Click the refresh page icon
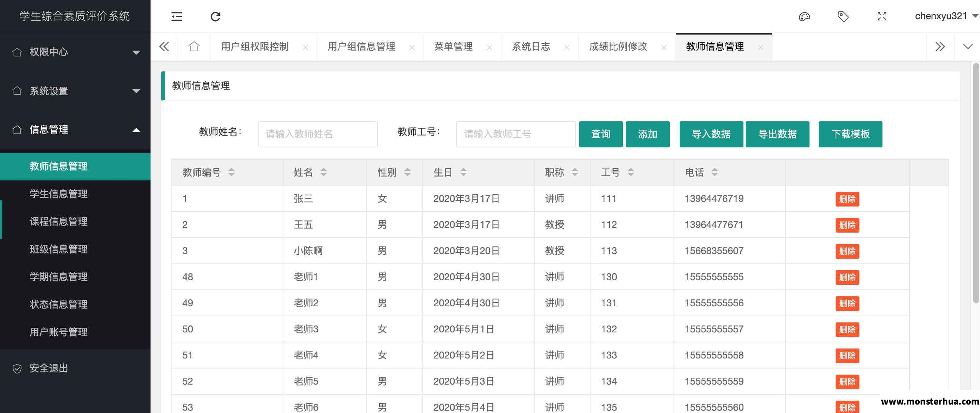Screen dimensions: 980x413 215,17
